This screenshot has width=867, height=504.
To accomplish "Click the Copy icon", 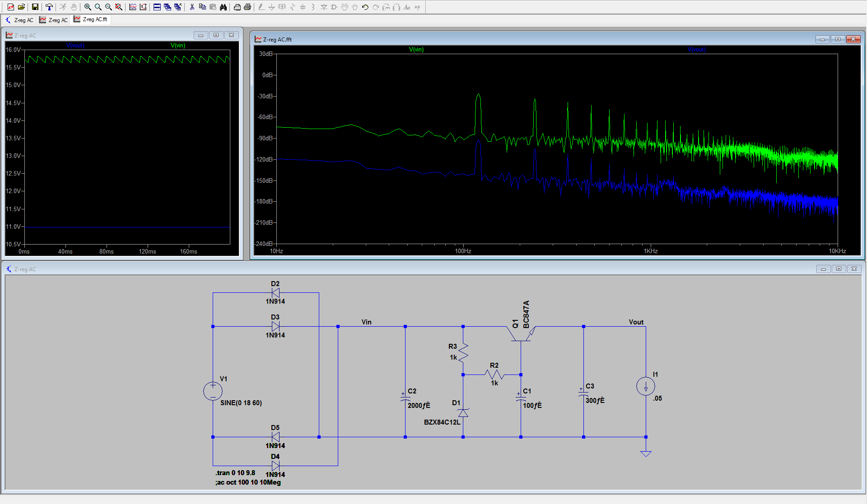I will pos(202,7).
